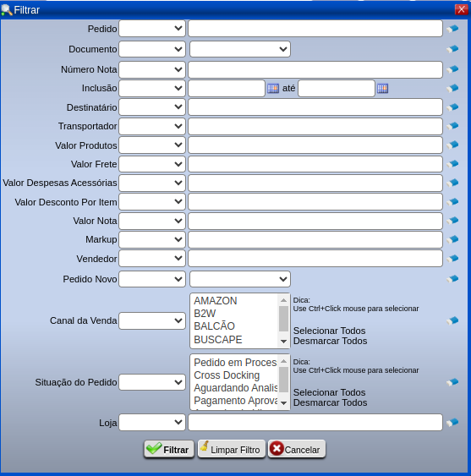
Task: Open the calendar icon after até field
Action: (382, 89)
